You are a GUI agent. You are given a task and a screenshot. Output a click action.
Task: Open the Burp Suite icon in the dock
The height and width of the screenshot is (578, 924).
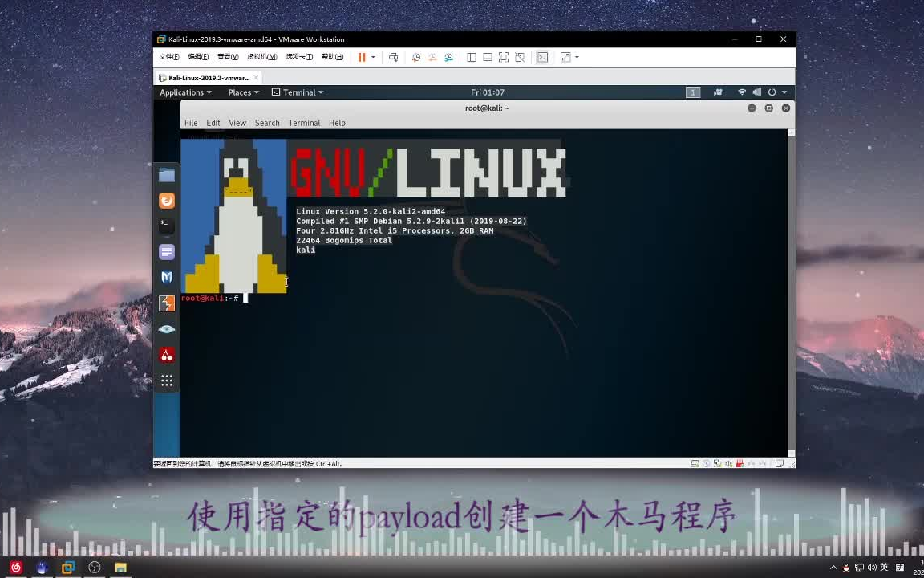tap(167, 303)
